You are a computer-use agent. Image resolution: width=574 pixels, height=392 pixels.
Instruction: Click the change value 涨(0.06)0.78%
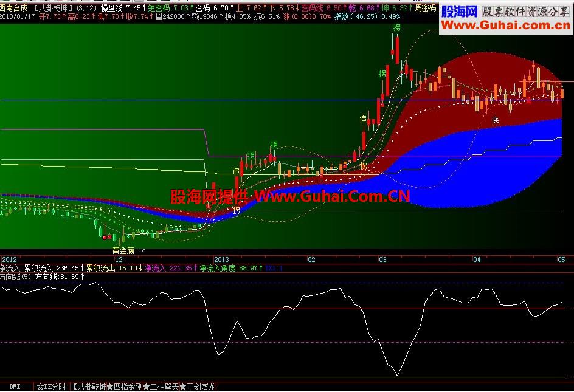(x=307, y=17)
